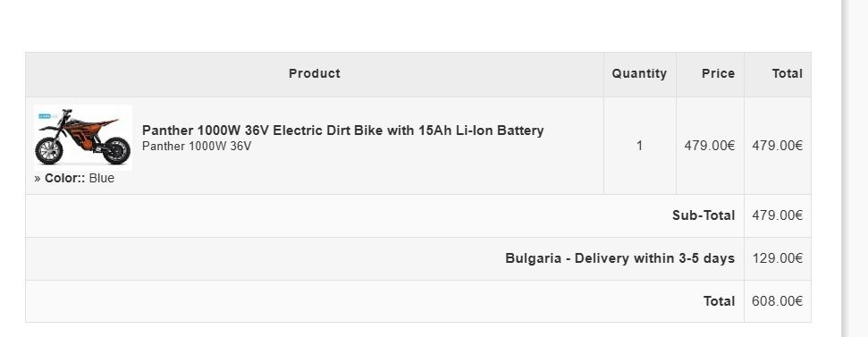The width and height of the screenshot is (868, 337).
Task: Click the Total column header
Action: pyautogui.click(x=788, y=73)
